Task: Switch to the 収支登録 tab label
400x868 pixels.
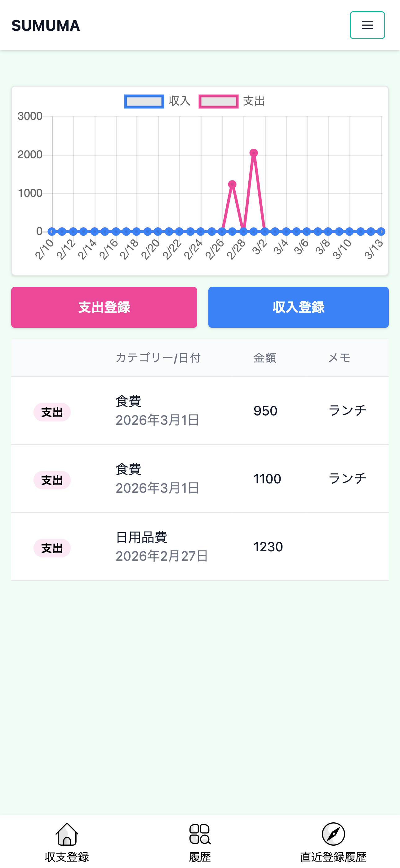Action: pyautogui.click(x=67, y=857)
